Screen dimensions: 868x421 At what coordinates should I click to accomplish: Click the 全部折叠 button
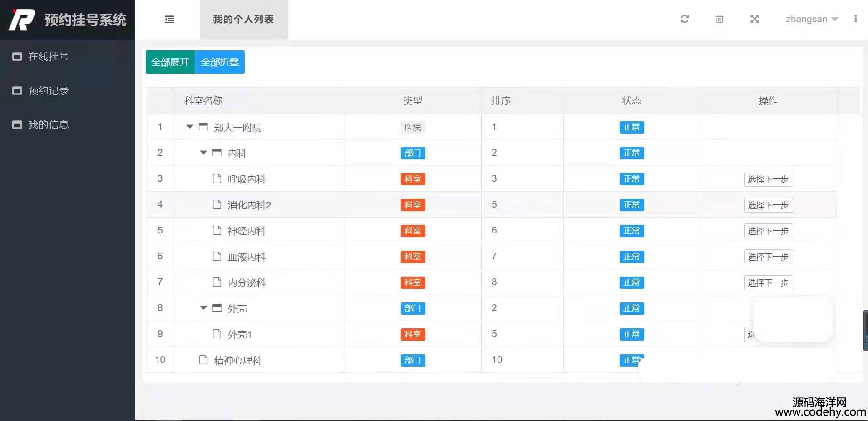220,62
